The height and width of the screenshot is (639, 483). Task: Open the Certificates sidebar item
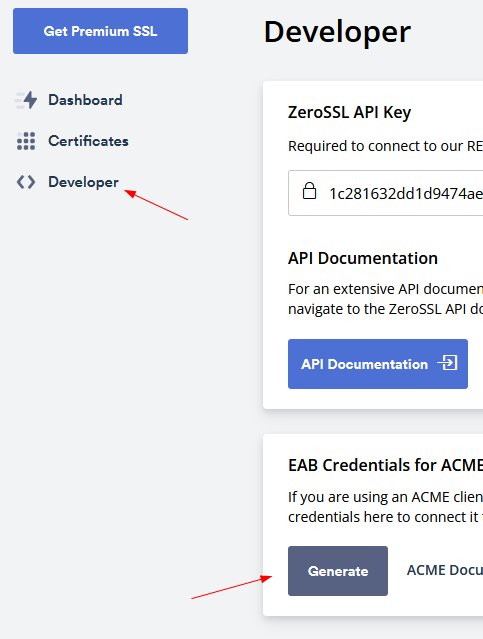click(73, 141)
